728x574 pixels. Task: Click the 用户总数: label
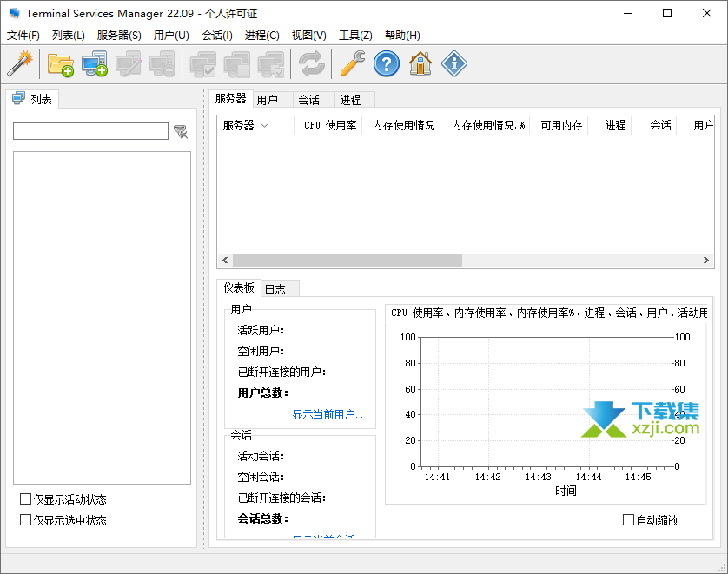(263, 393)
